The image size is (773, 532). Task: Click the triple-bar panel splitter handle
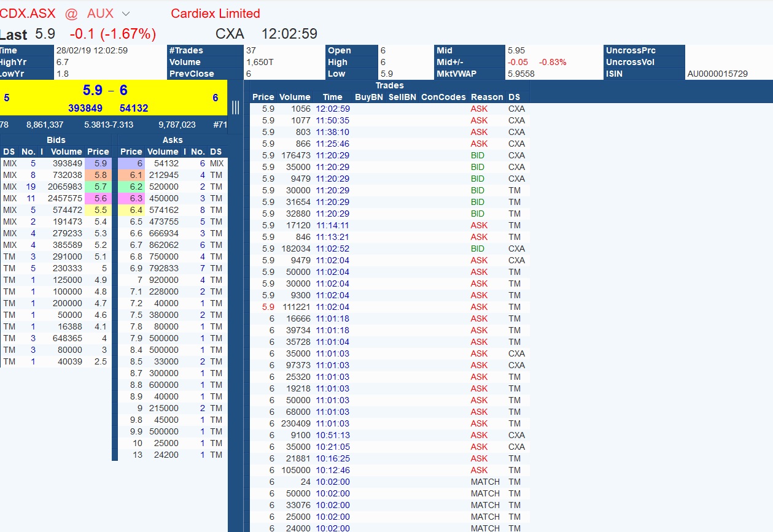235,107
